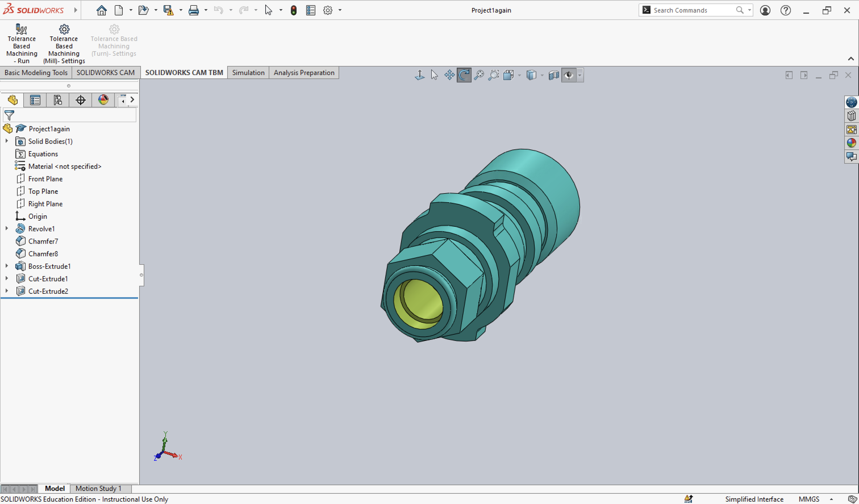Switch to the Motion Study 1 tab
Viewport: 859px width, 504px height.
click(x=98, y=488)
